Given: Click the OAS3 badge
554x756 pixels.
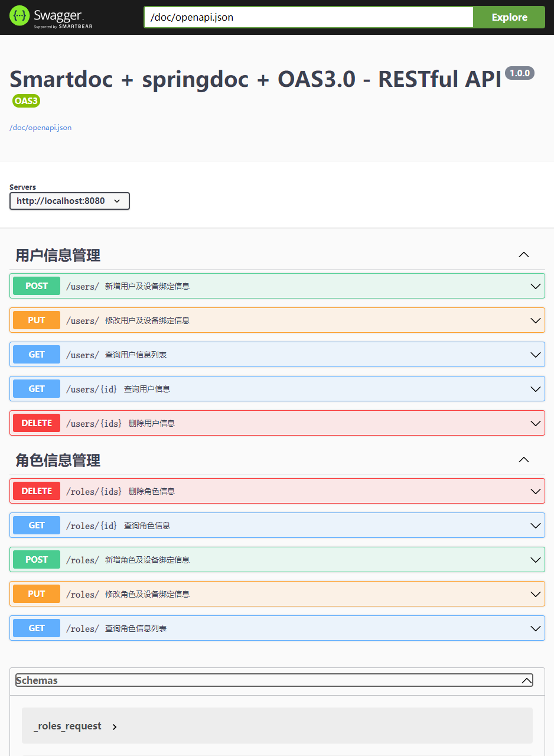Looking at the screenshot, I should click(26, 101).
